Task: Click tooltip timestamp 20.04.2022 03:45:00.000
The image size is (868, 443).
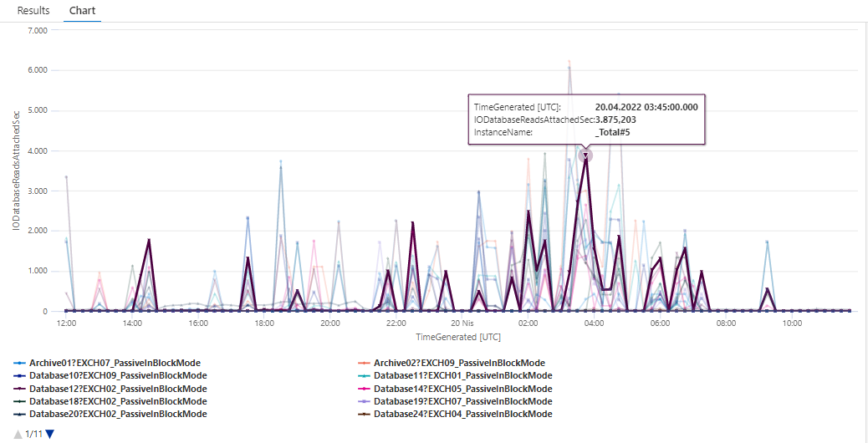Action: click(646, 107)
